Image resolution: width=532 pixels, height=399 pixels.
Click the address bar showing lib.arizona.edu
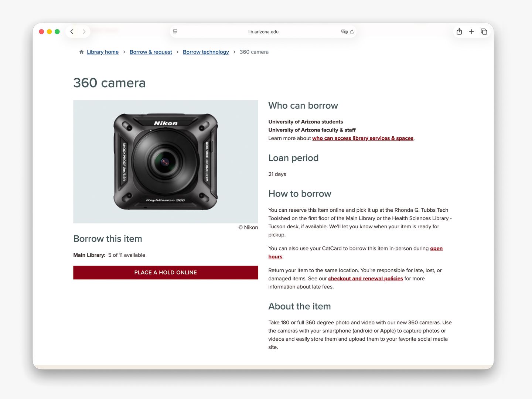tap(263, 32)
